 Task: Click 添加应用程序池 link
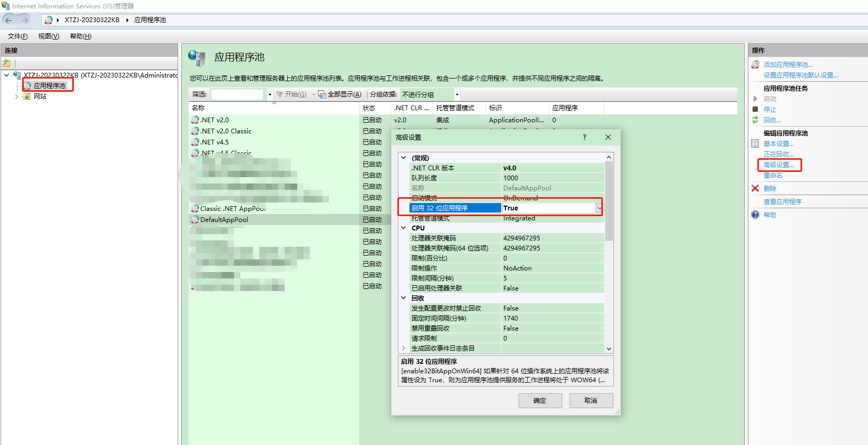click(x=788, y=64)
